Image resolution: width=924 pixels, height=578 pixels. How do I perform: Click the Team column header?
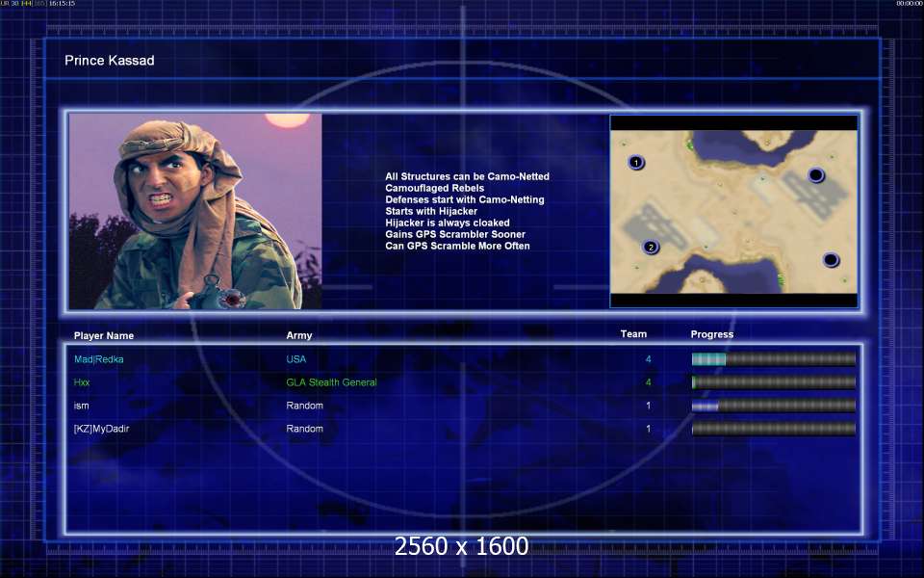click(633, 334)
